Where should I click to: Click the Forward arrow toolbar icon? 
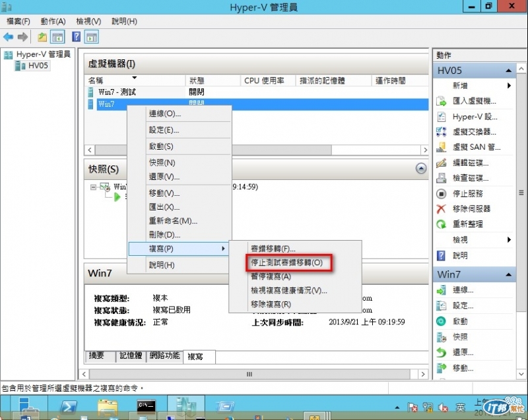pos(22,37)
